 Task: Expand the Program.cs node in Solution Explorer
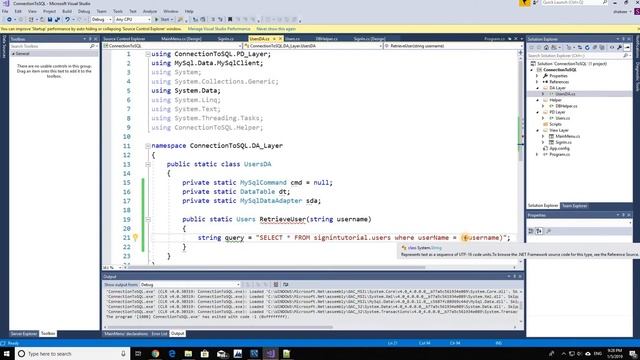[537, 154]
